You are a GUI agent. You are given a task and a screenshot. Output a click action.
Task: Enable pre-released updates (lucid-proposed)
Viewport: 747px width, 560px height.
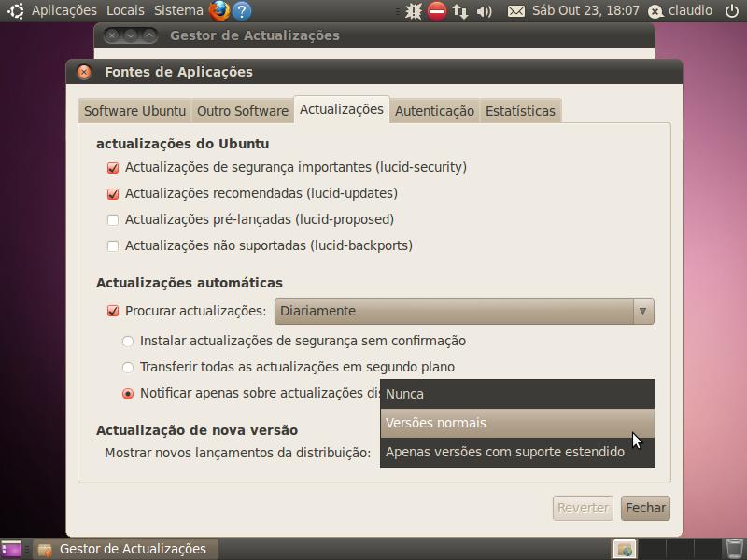pos(113,220)
